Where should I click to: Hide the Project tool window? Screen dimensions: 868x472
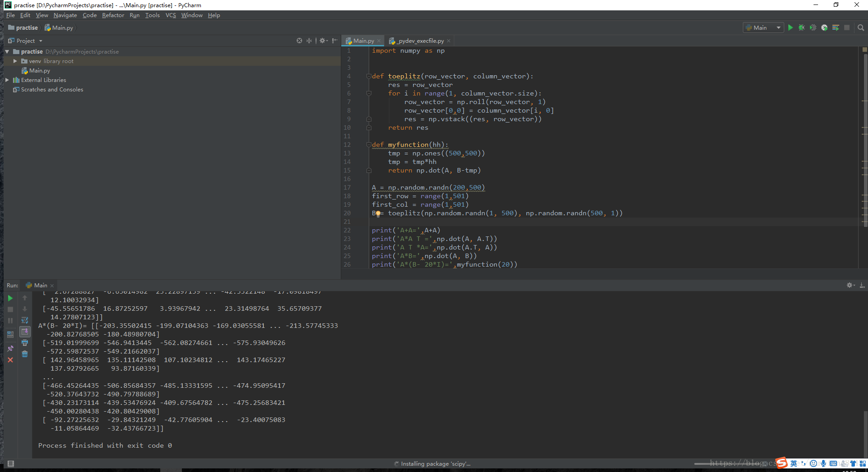click(x=335, y=41)
